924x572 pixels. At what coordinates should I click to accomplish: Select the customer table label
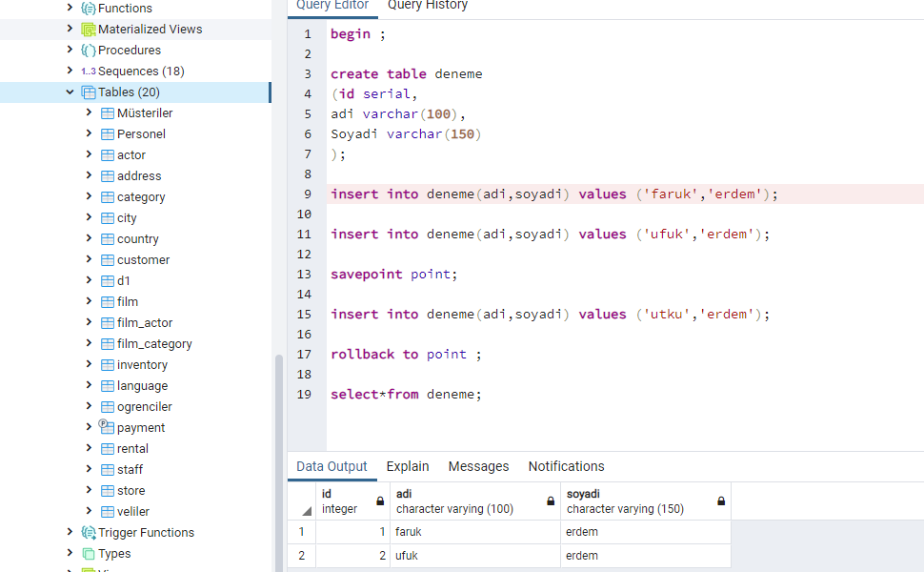tap(143, 260)
